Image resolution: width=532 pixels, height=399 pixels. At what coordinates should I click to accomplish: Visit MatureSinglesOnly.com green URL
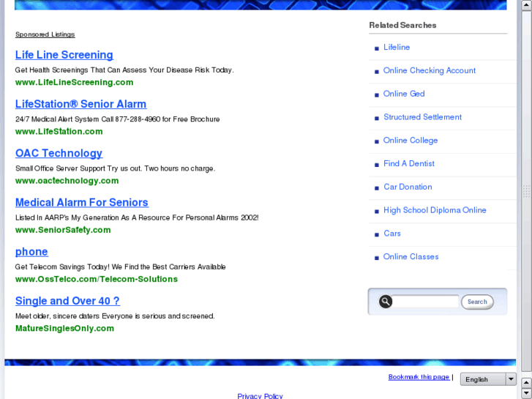[x=64, y=329]
